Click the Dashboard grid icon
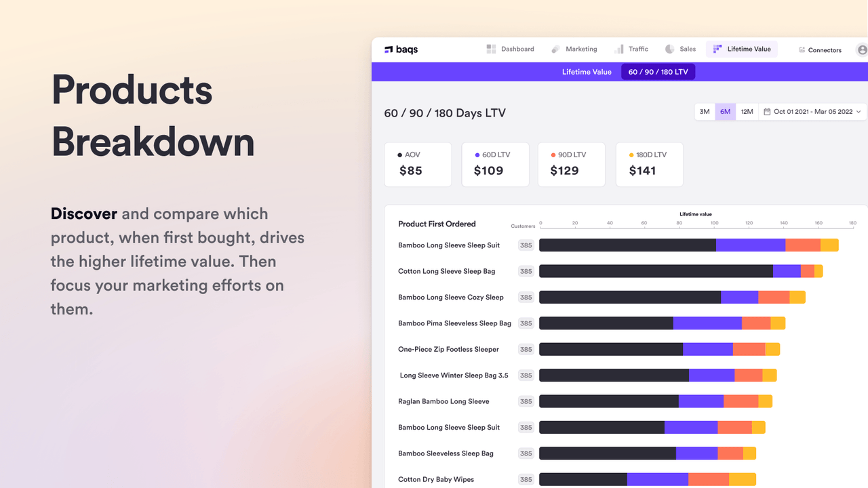 click(491, 49)
